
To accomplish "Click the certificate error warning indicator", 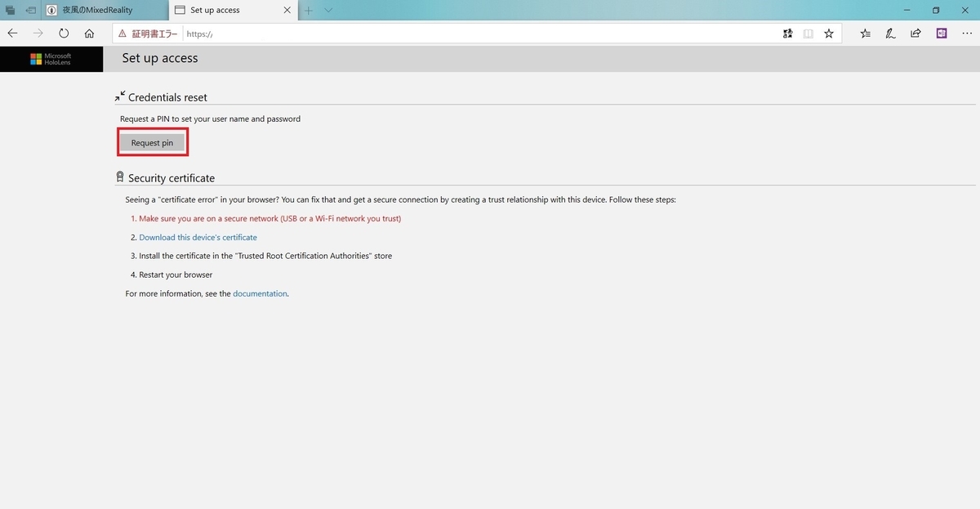I will [x=147, y=33].
